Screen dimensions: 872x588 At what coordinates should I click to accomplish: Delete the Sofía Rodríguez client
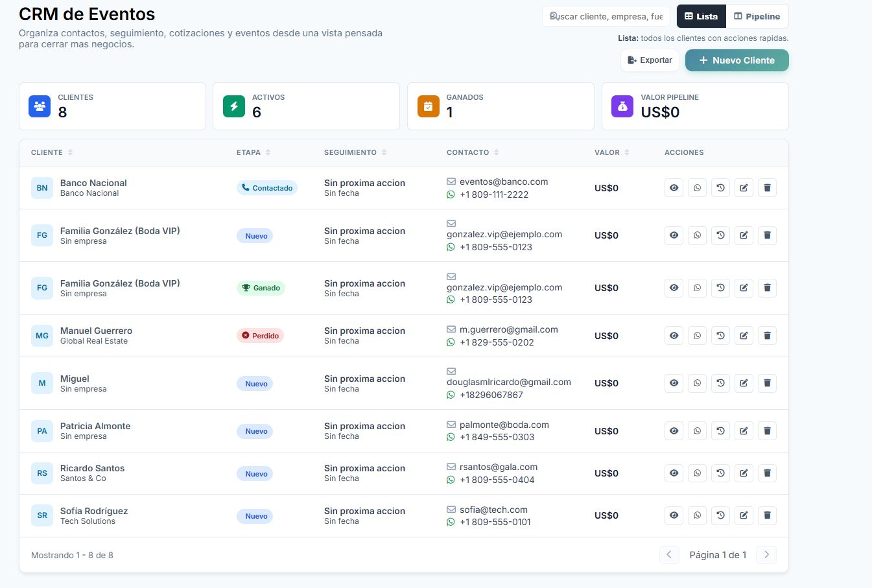pyautogui.click(x=767, y=515)
